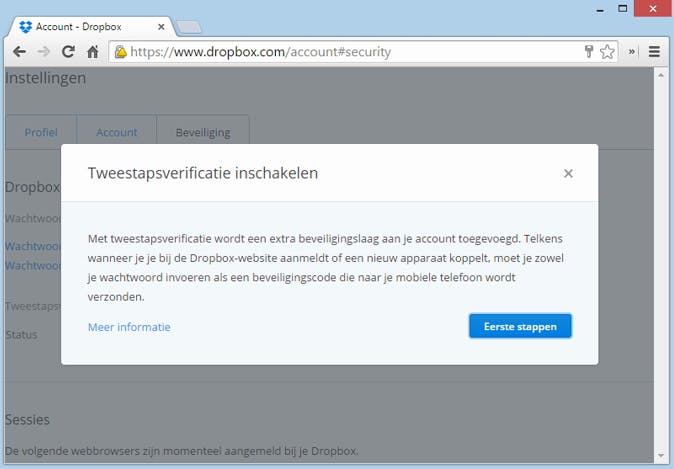This screenshot has height=469, width=674.
Task: Click the browser Back arrow
Action: 19,52
